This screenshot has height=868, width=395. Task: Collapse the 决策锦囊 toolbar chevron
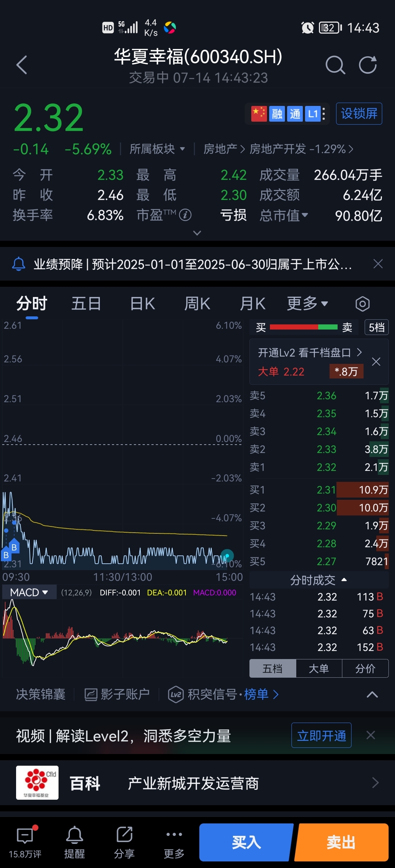pyautogui.click(x=372, y=694)
